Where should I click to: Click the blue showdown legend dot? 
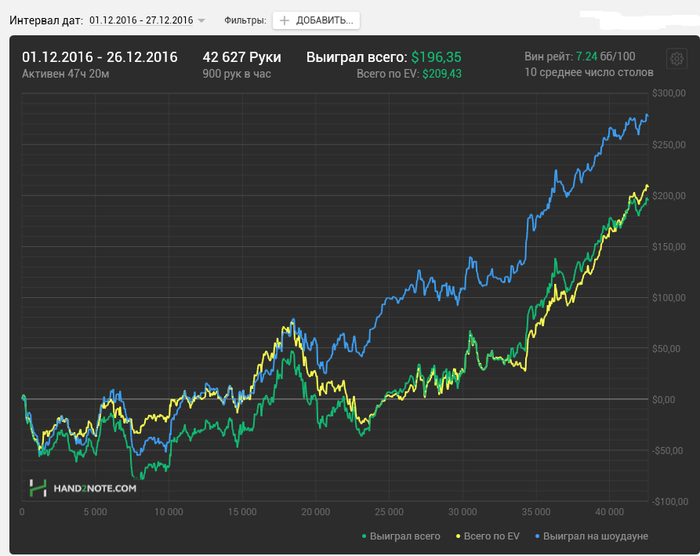click(537, 536)
